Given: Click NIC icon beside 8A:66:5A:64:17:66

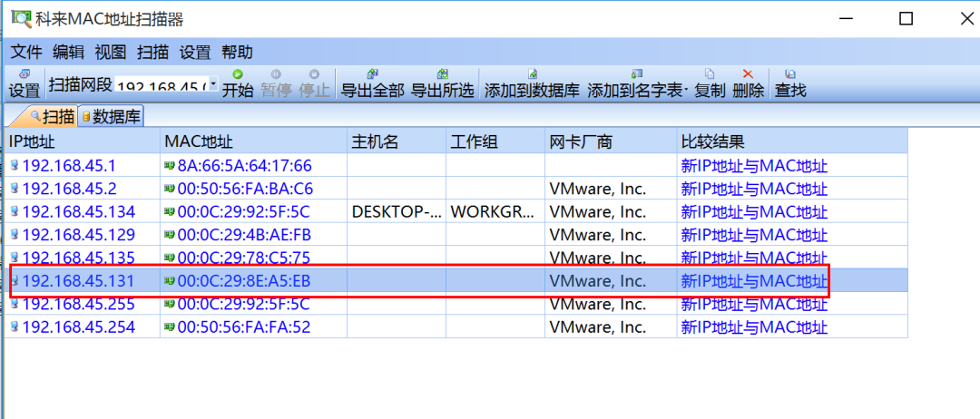Looking at the screenshot, I should pos(170,166).
